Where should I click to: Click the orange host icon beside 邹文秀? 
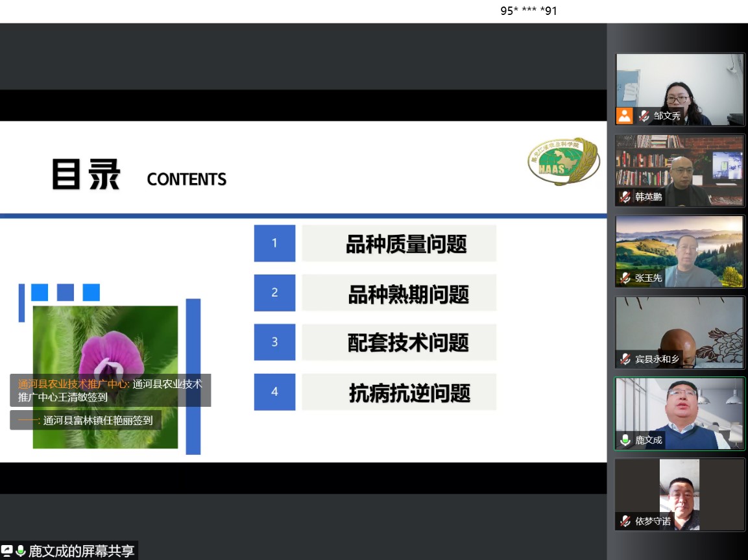624,116
